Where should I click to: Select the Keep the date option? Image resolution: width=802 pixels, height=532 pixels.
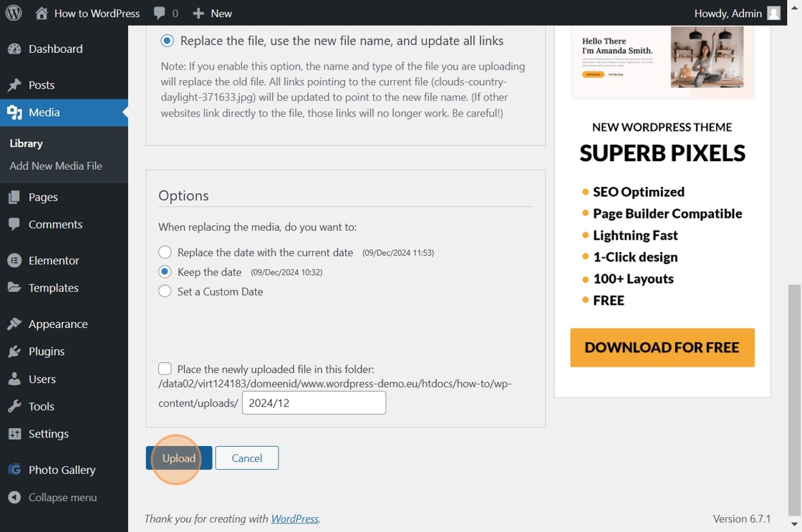[x=165, y=271]
